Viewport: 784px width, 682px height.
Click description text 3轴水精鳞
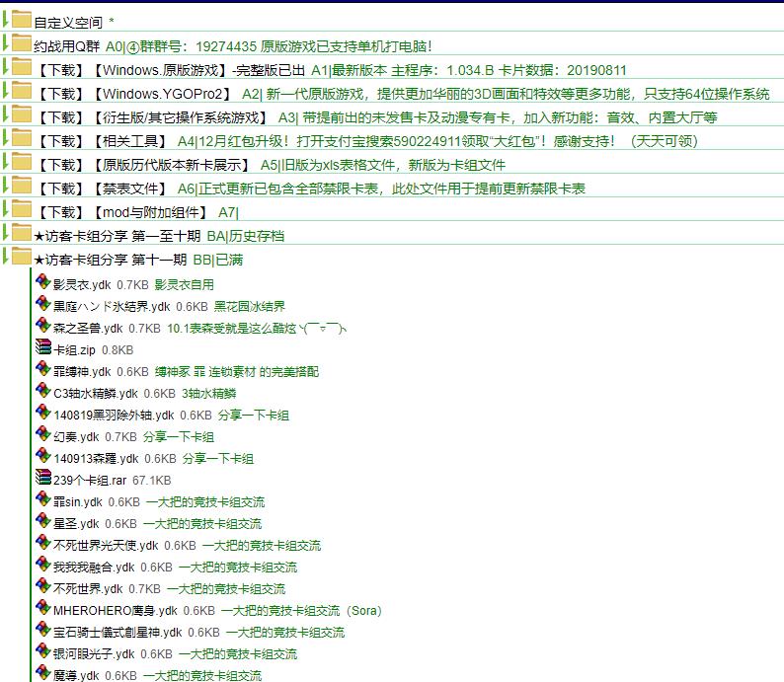click(x=209, y=394)
